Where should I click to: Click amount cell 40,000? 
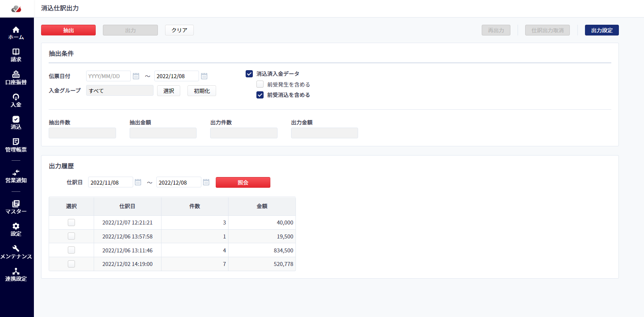[x=262, y=222]
